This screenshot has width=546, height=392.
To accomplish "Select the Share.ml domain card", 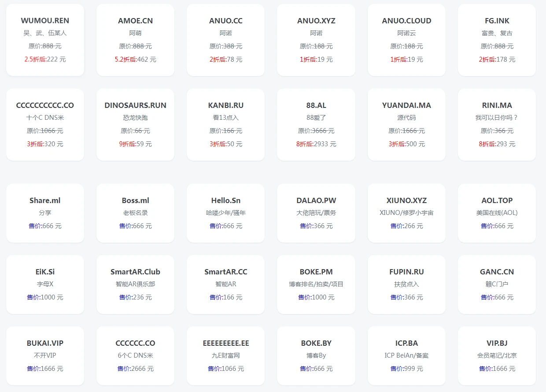I will point(45,213).
